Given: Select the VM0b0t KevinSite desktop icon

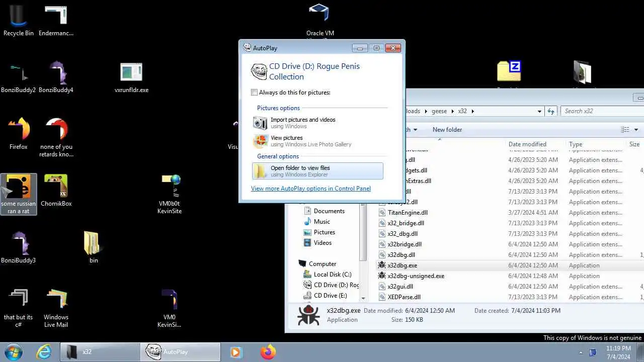Looking at the screenshot, I should tap(170, 194).
